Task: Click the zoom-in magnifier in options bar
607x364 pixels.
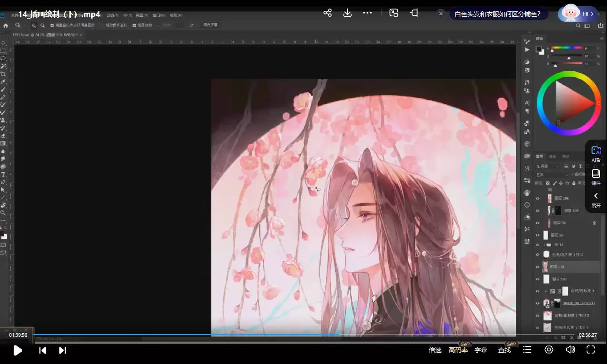Action: pos(34,25)
